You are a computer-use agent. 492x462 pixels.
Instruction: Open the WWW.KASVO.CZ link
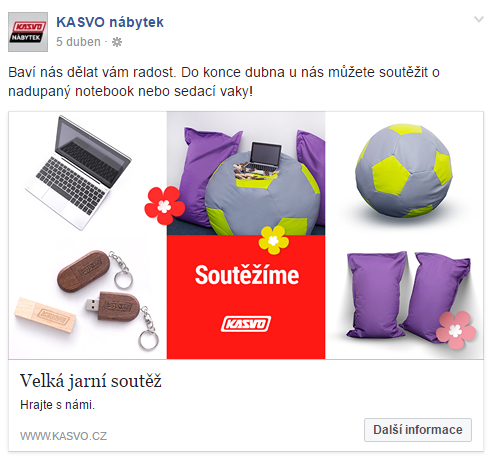[x=63, y=436]
